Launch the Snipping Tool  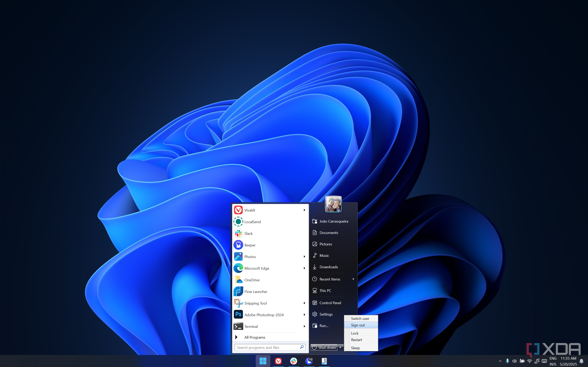[256, 303]
